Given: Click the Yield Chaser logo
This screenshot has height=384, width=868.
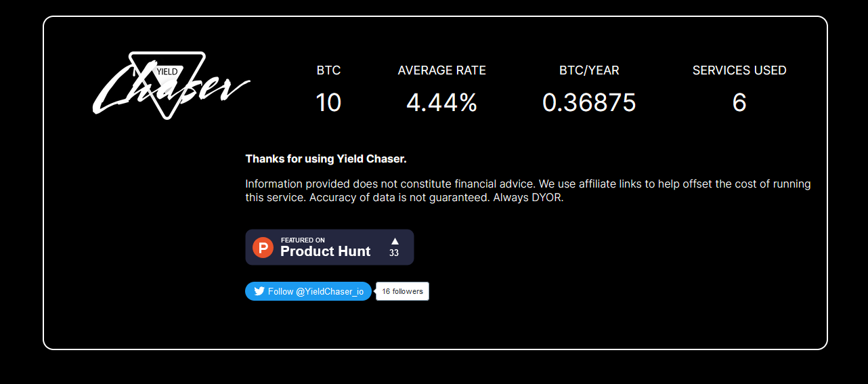Looking at the screenshot, I should [171, 85].
